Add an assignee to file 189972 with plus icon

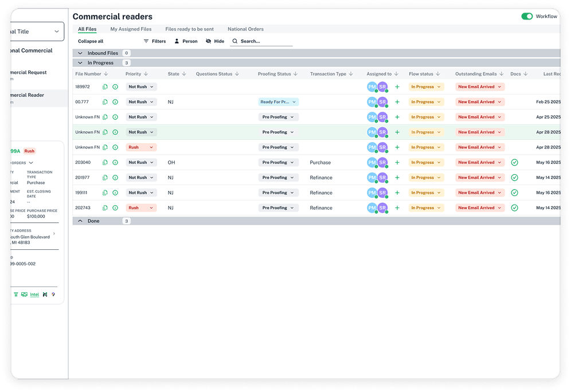[x=397, y=87]
